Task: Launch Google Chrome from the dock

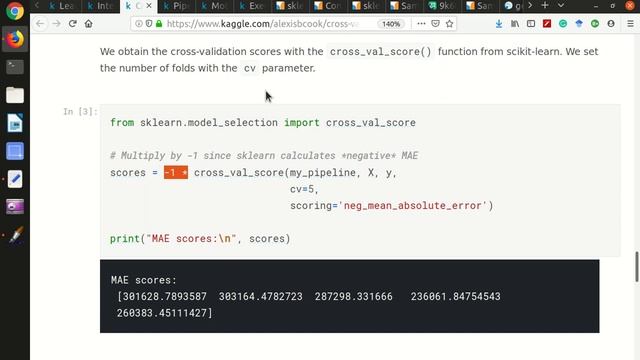Action: (x=15, y=11)
